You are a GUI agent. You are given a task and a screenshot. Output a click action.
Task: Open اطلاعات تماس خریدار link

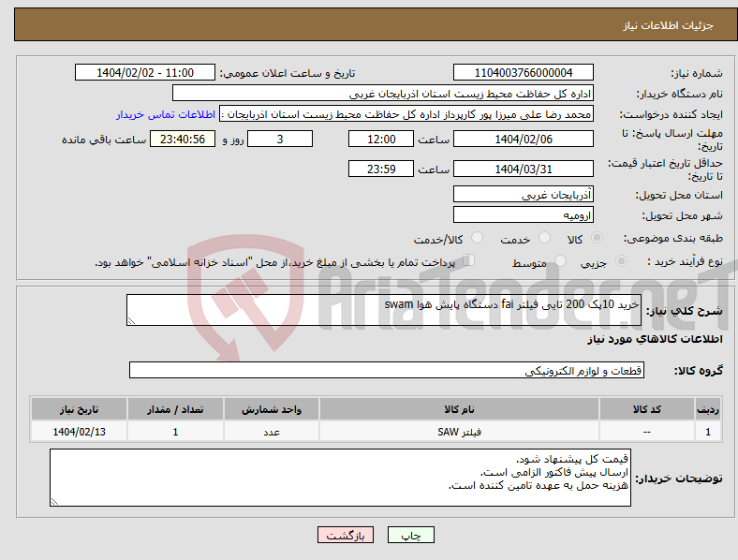point(166,114)
